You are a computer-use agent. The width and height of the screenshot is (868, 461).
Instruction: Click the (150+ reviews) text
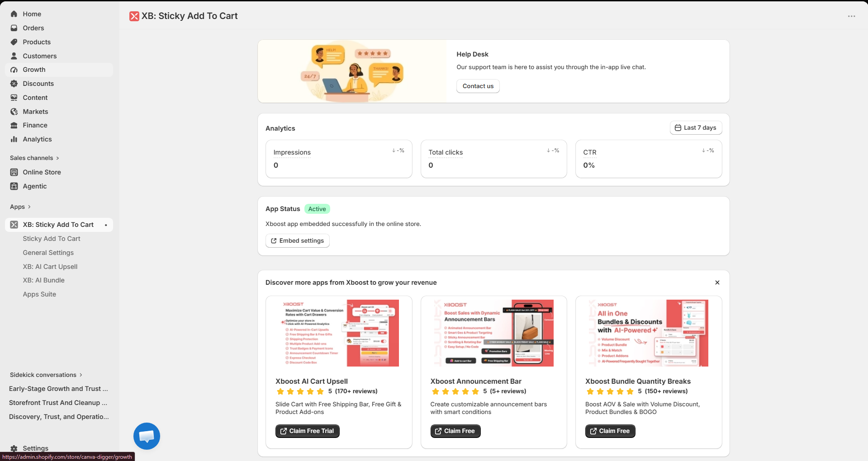666,391
